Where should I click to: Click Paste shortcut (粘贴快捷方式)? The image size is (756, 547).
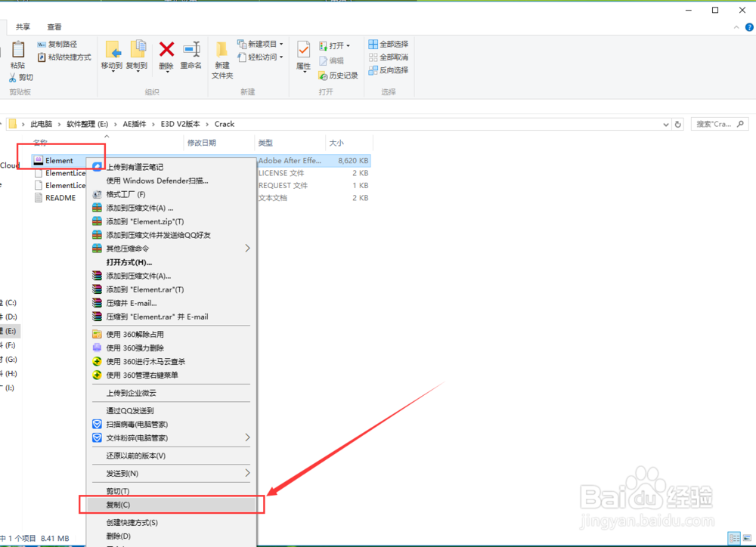64,57
